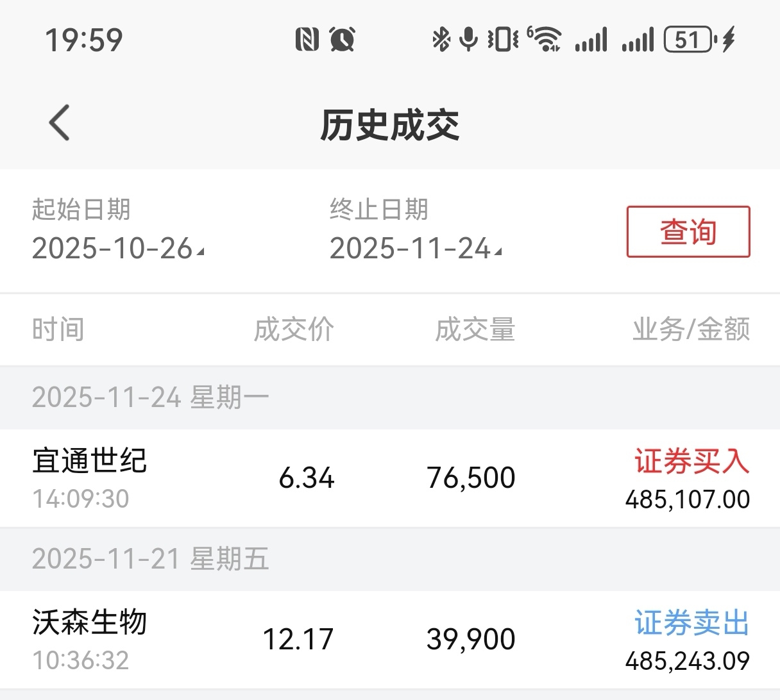Tap the 业务/金额 column header
This screenshot has height=700, width=780.
click(691, 329)
